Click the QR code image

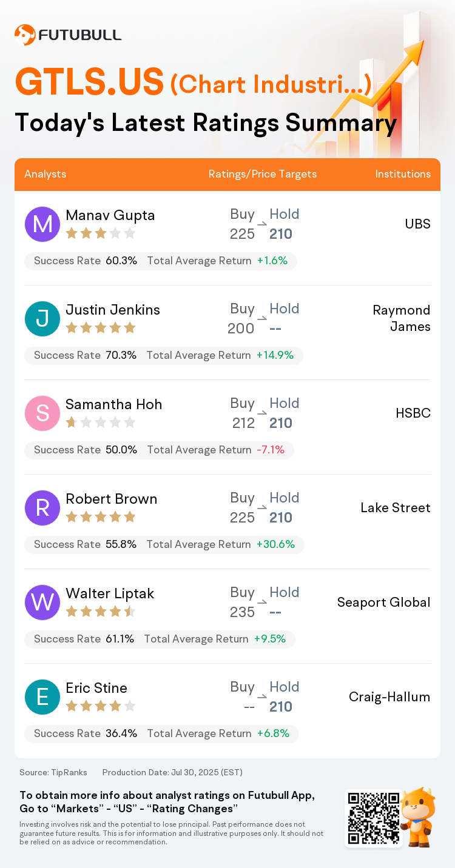point(374,818)
